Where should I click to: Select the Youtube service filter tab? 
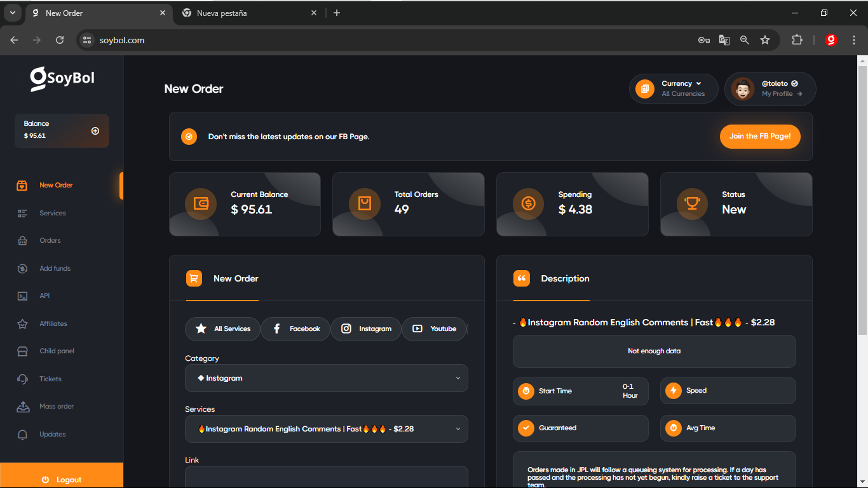tap(435, 329)
